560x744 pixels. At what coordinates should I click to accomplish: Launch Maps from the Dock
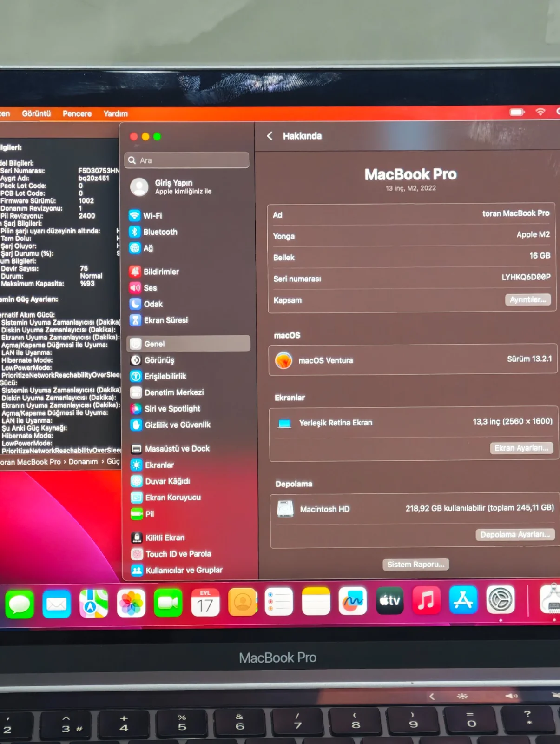point(94,604)
